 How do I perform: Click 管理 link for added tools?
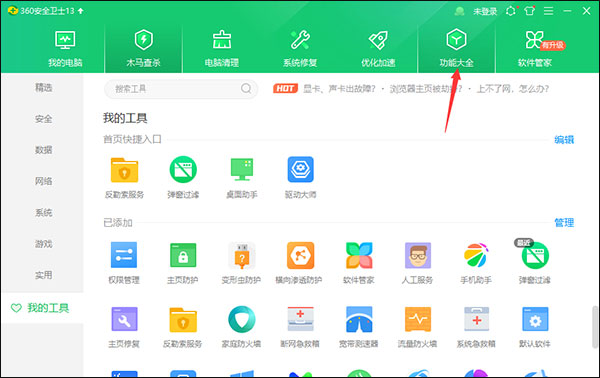564,222
